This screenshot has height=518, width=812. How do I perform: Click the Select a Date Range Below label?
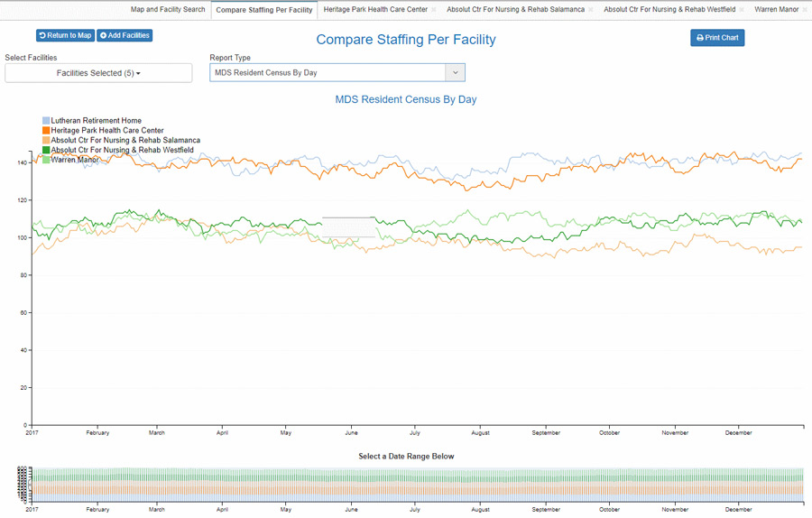tap(406, 457)
